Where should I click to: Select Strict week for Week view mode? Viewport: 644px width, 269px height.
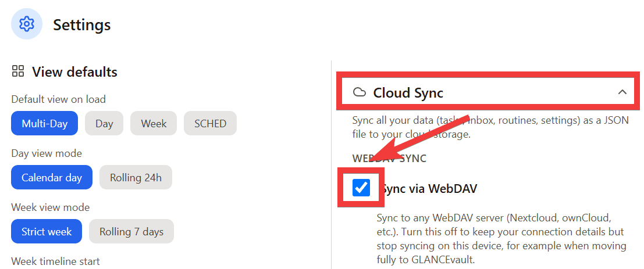(47, 231)
